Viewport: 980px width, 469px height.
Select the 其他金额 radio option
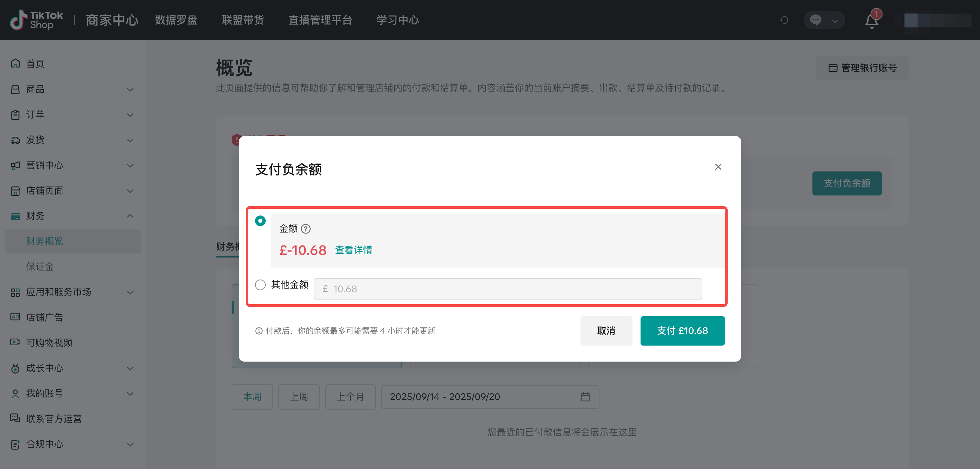click(260, 285)
